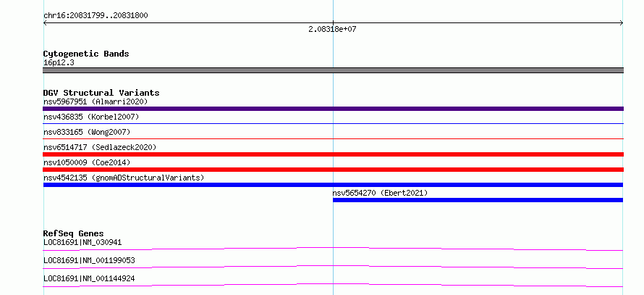Select the DGV Structural Variants track heading
644x295 pixels.
[101, 93]
